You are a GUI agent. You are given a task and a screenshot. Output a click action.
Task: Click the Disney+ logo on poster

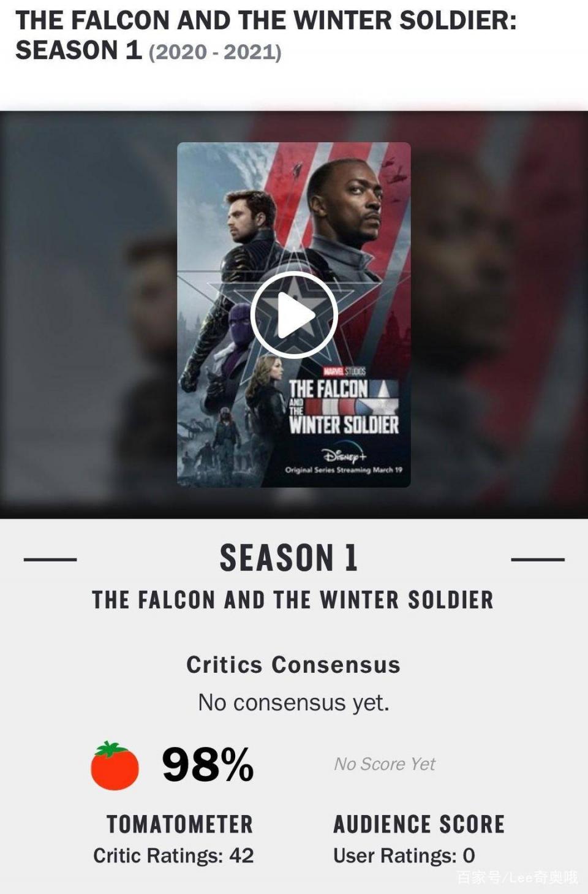pyautogui.click(x=344, y=455)
